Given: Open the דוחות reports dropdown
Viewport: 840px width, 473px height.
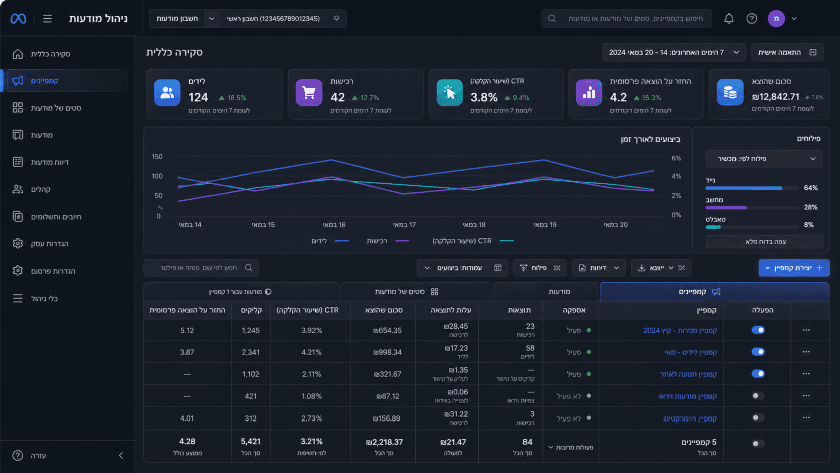Looking at the screenshot, I should [x=598, y=268].
